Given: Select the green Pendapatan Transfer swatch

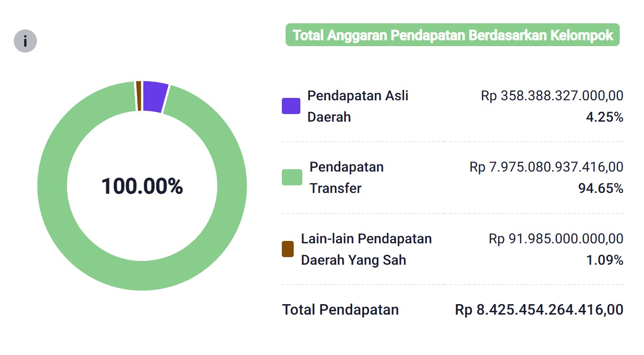Looking at the screenshot, I should tap(292, 177).
